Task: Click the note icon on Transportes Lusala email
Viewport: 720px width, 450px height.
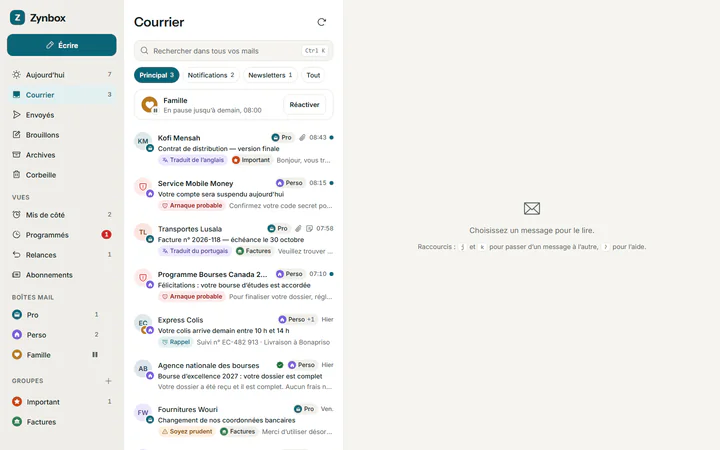Action: tap(309, 228)
